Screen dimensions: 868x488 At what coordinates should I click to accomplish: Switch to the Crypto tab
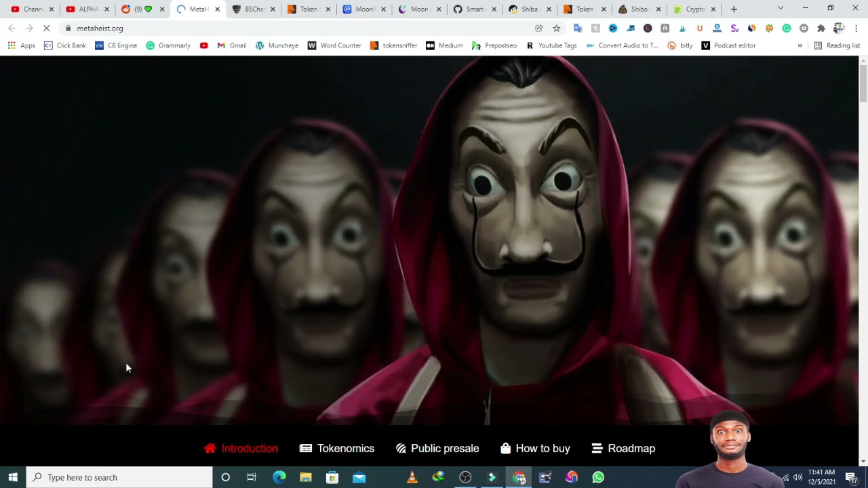point(695,9)
